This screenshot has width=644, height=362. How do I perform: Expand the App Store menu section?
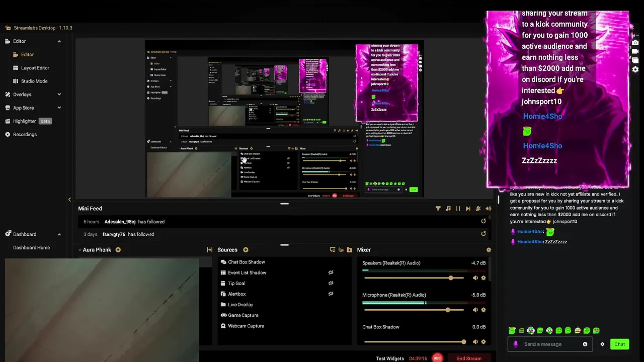click(59, 108)
